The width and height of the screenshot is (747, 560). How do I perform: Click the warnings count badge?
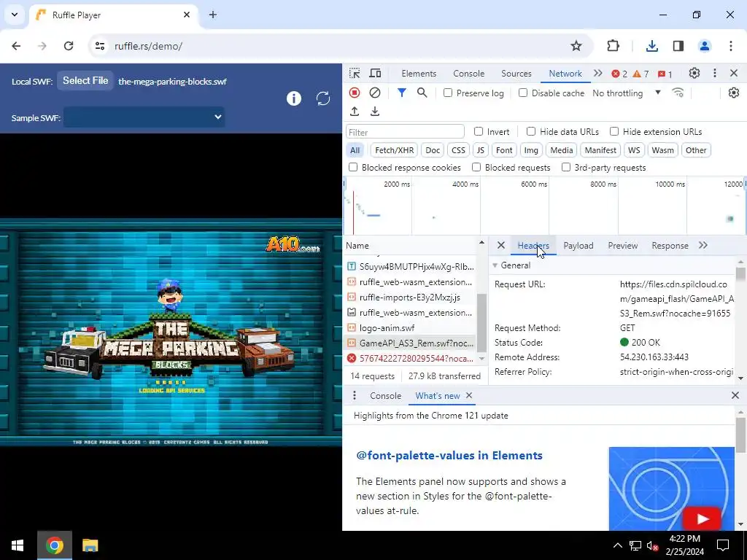click(640, 74)
